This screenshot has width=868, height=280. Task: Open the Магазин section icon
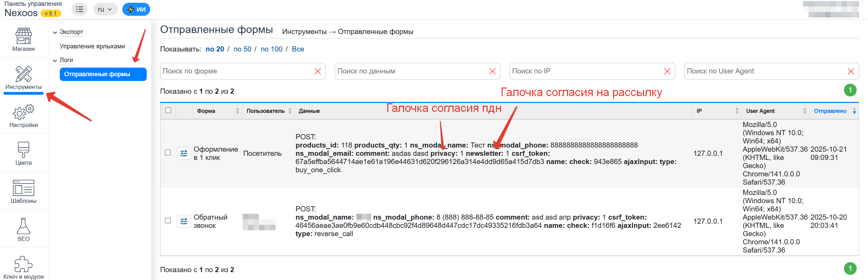tap(23, 36)
